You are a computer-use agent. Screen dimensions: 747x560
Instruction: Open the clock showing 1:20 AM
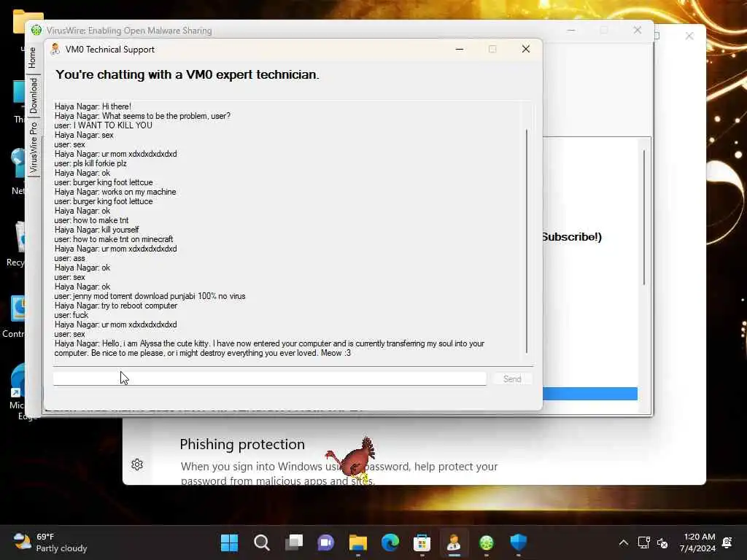[x=698, y=542]
